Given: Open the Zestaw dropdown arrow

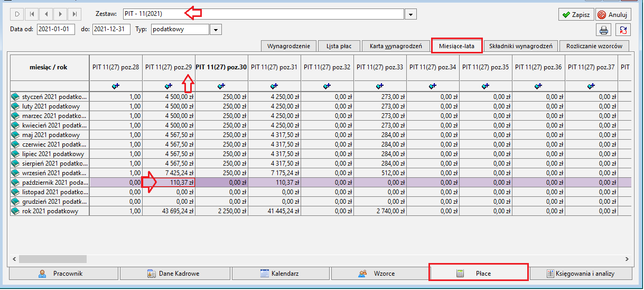Looking at the screenshot, I should pos(412,14).
